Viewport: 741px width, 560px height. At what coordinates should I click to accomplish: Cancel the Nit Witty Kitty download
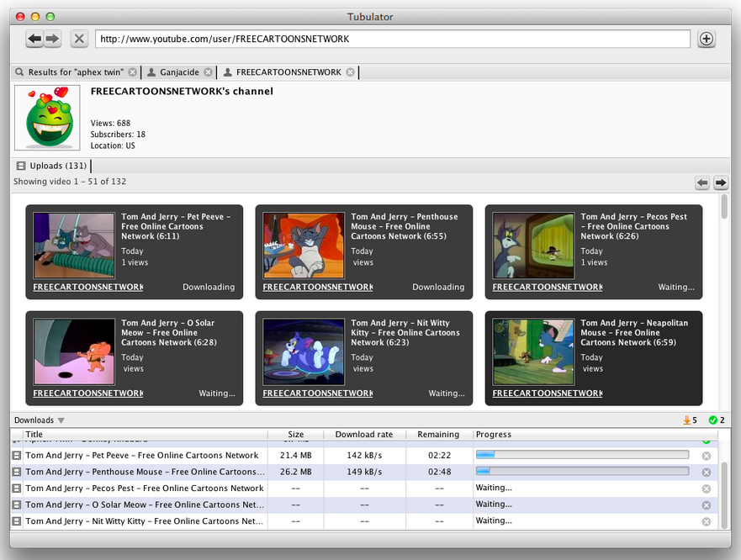pos(706,521)
